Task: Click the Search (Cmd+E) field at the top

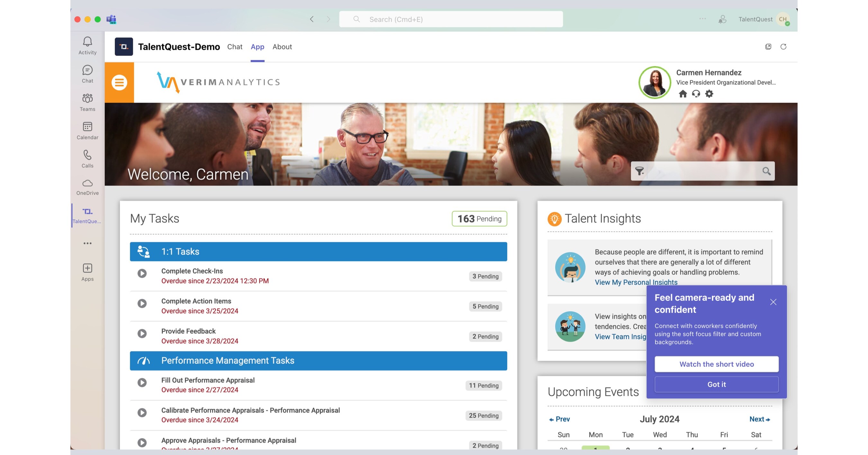Action: click(x=451, y=19)
